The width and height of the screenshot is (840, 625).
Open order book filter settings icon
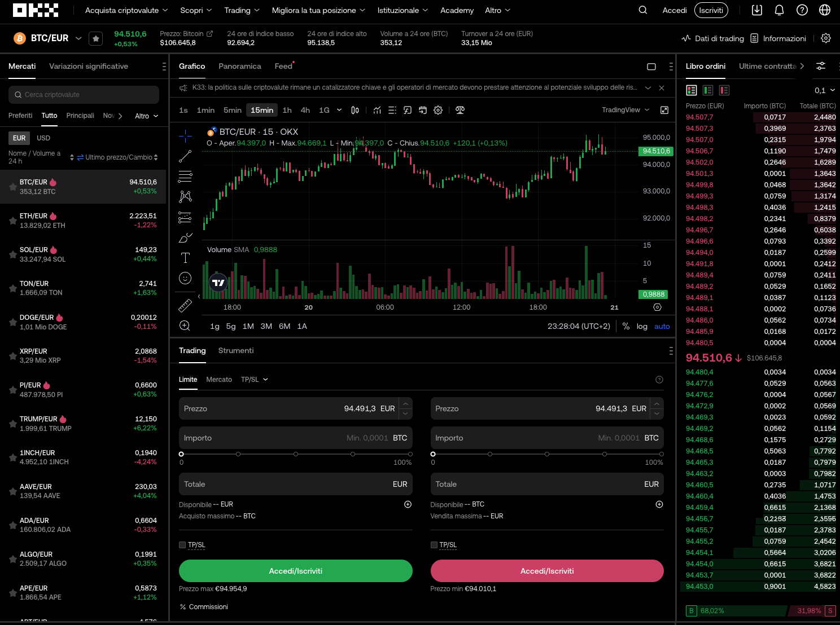tap(821, 66)
